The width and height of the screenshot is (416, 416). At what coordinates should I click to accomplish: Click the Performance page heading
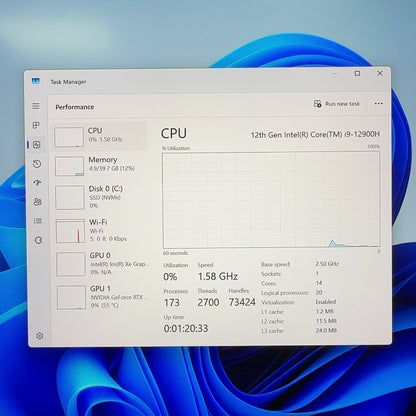point(75,107)
